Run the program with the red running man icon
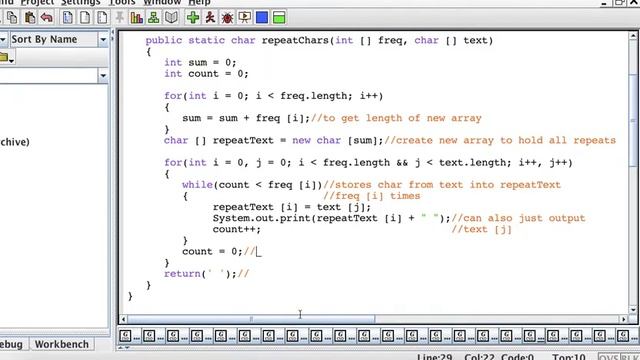 coord(210,18)
